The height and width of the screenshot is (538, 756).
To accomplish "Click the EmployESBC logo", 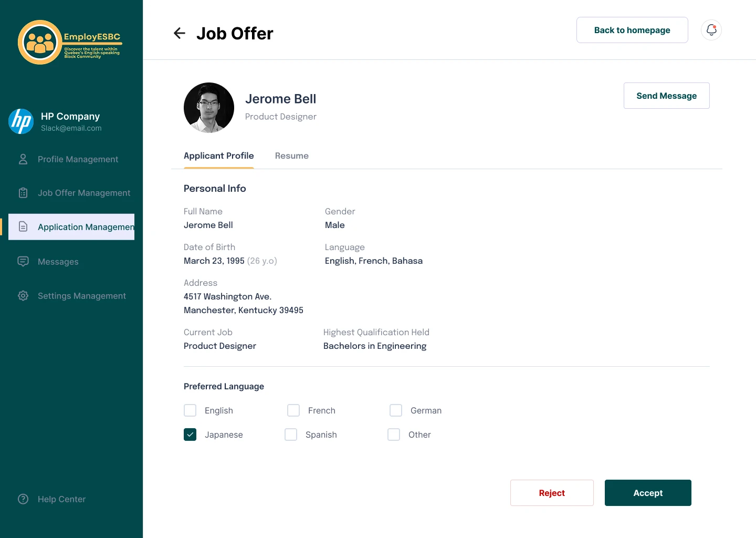I will (x=69, y=43).
